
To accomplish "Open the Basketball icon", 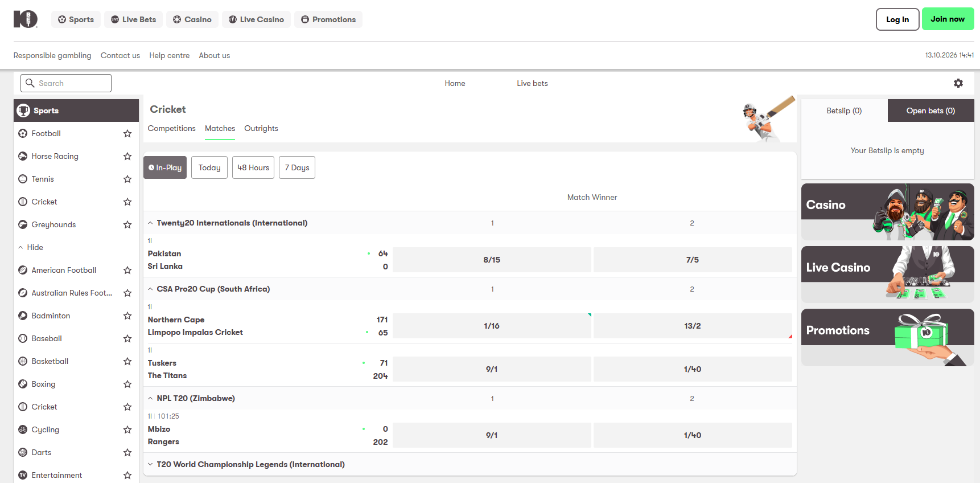I will (23, 361).
